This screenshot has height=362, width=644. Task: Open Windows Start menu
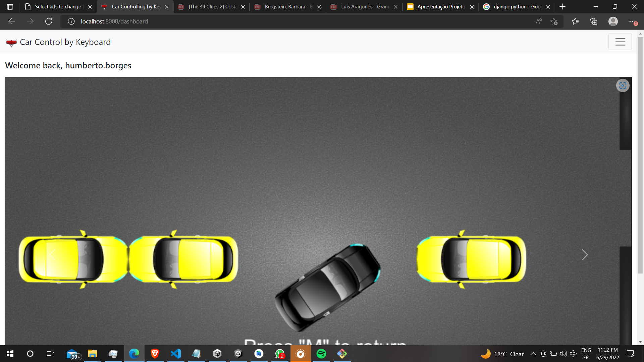10,354
